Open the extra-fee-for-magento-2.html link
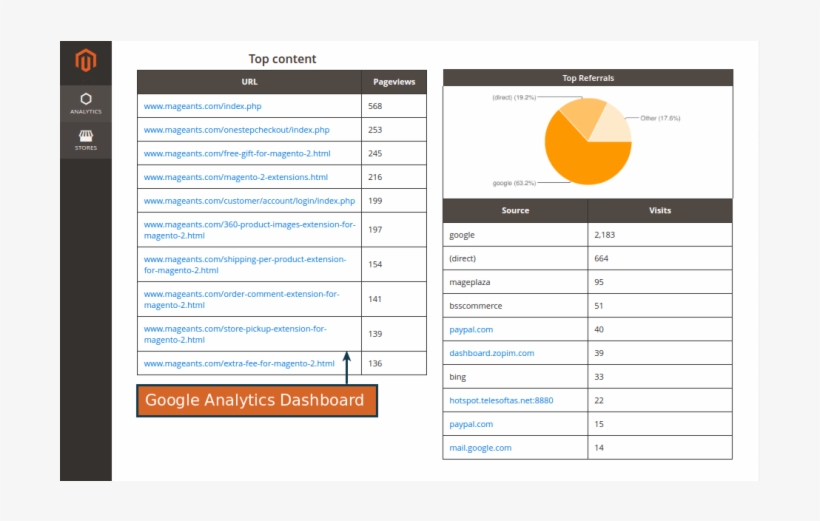 239,363
